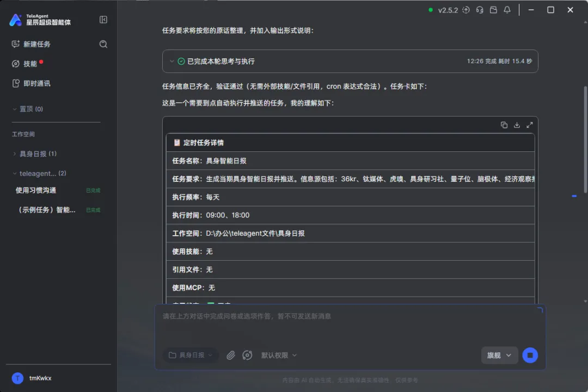Select the 具身日报 folder dropdown
588x392 pixels.
pyautogui.click(x=191, y=355)
